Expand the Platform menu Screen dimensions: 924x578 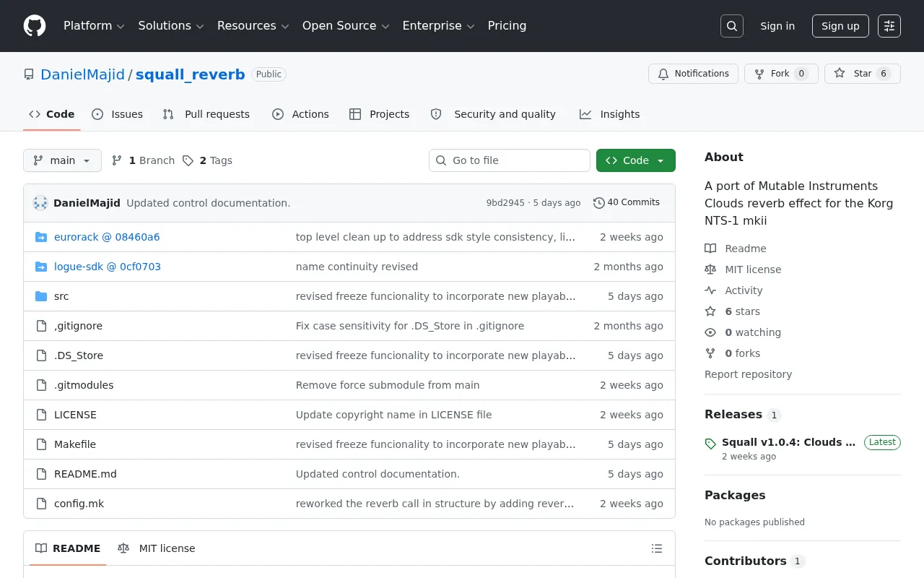94,26
